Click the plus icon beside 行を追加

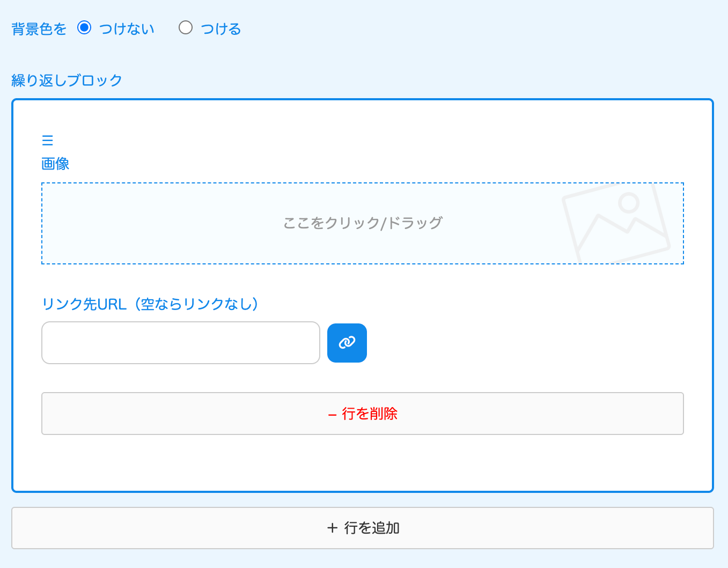tap(332, 528)
